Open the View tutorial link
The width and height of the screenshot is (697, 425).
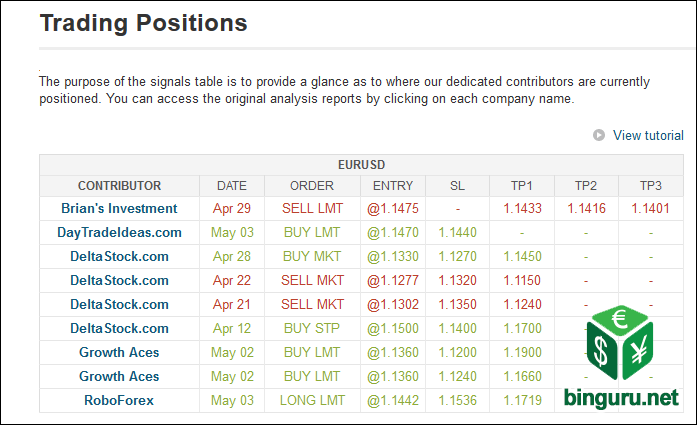coord(648,135)
